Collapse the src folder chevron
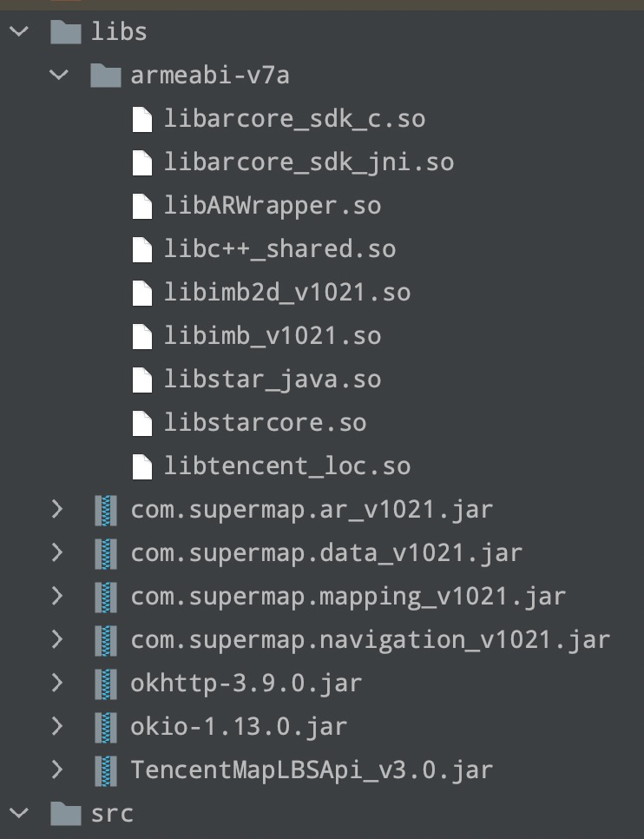The height and width of the screenshot is (839, 644). click(19, 813)
